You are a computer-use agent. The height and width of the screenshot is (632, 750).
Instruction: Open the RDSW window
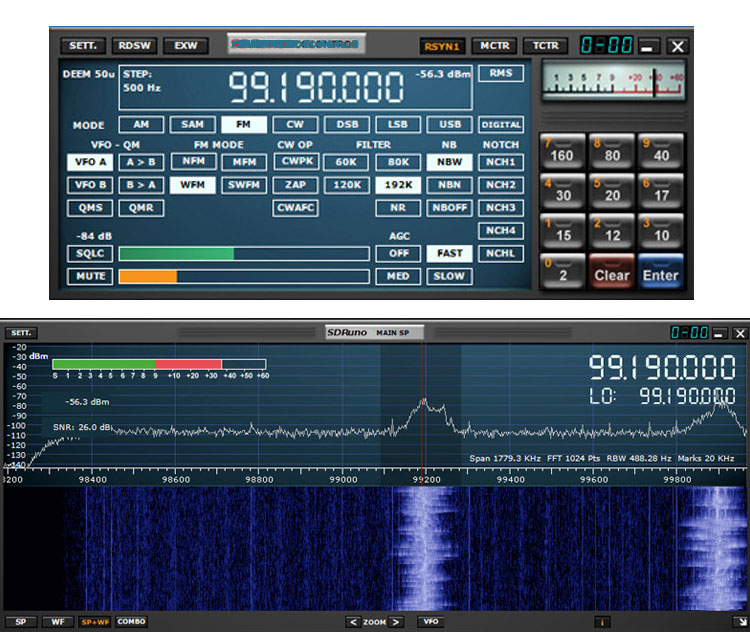(x=134, y=45)
